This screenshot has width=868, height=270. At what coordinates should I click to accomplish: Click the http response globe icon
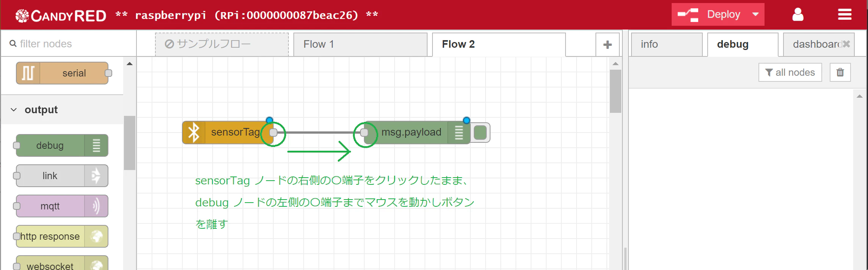pos(96,236)
